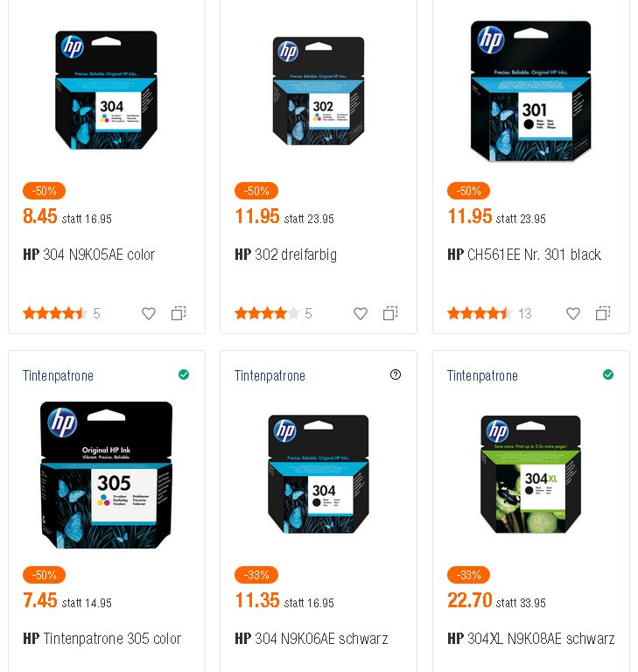
Task: Click green availability check on HP 305
Action: click(184, 374)
